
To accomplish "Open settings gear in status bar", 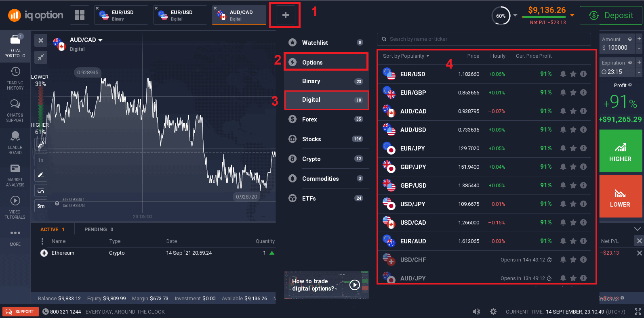I will [x=493, y=312].
